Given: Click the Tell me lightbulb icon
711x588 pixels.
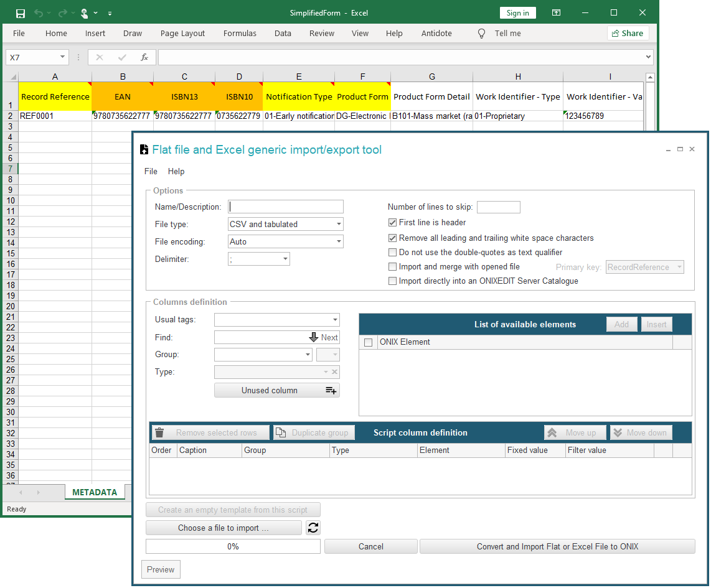Looking at the screenshot, I should (481, 34).
